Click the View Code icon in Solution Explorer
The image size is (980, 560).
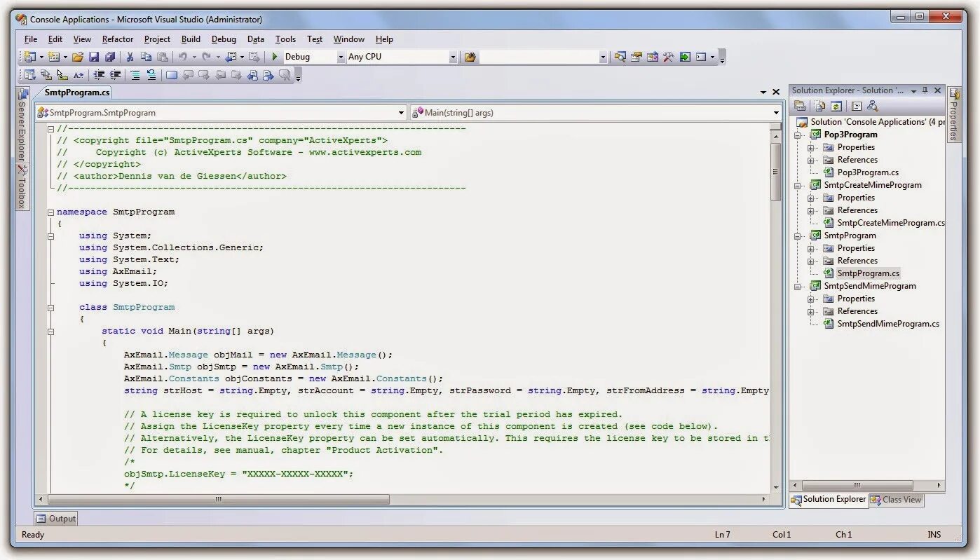click(x=857, y=107)
